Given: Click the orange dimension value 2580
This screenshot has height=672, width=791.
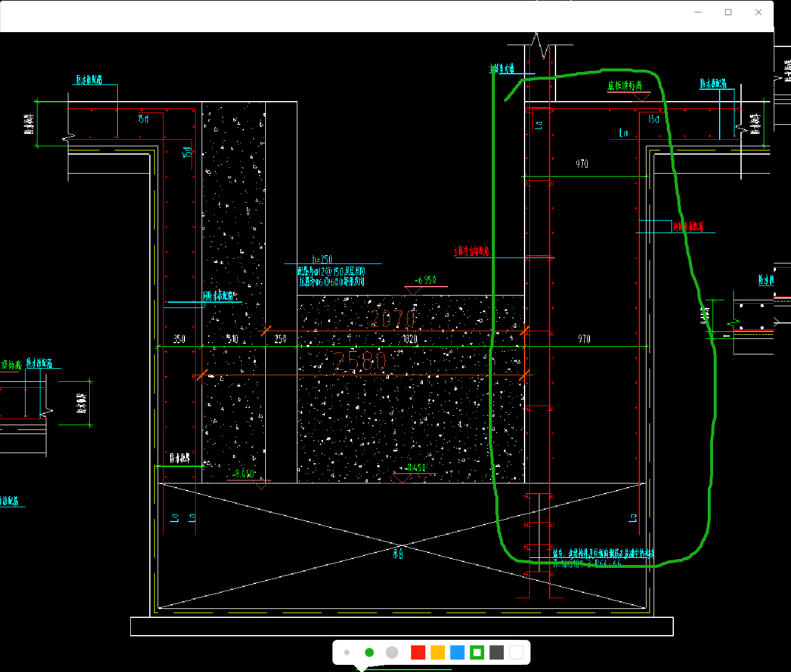Looking at the screenshot, I should pos(360,361).
